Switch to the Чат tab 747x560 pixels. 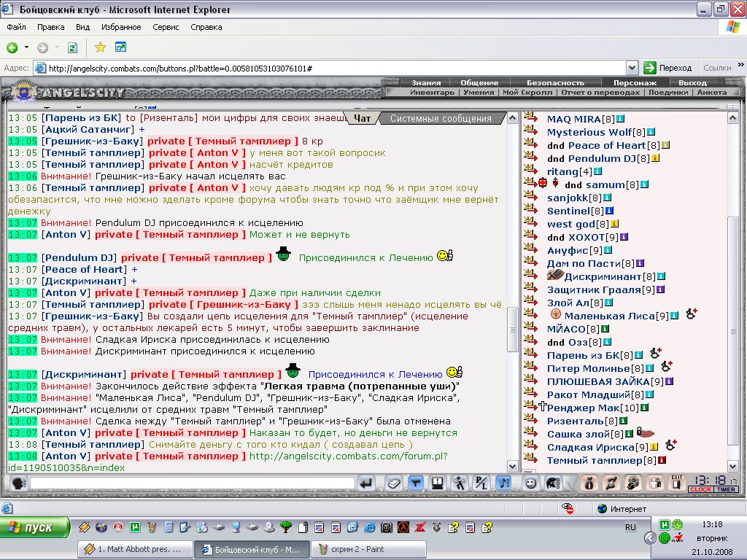(362, 118)
